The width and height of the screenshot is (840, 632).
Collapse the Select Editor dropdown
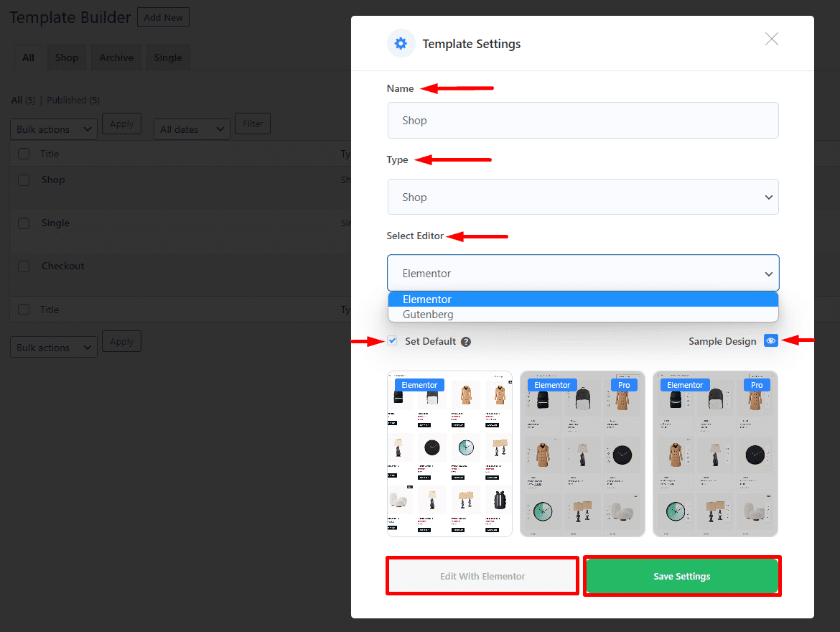[x=582, y=273]
